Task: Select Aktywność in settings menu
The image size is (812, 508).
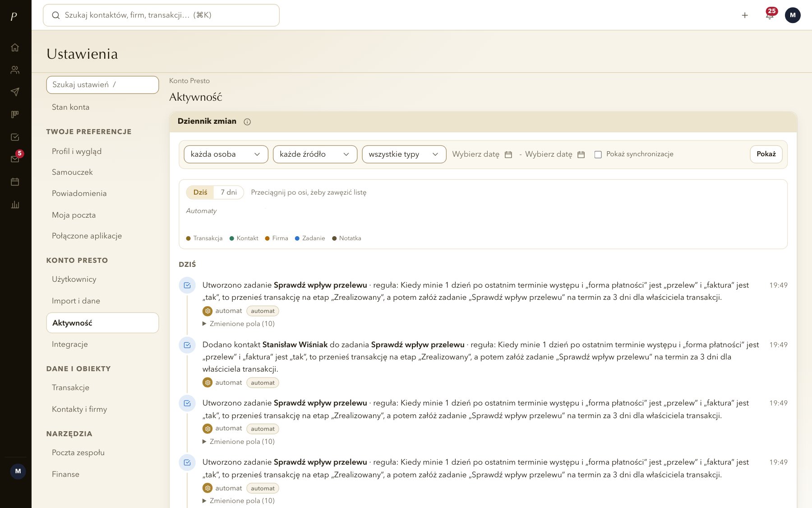Action: pyautogui.click(x=102, y=323)
